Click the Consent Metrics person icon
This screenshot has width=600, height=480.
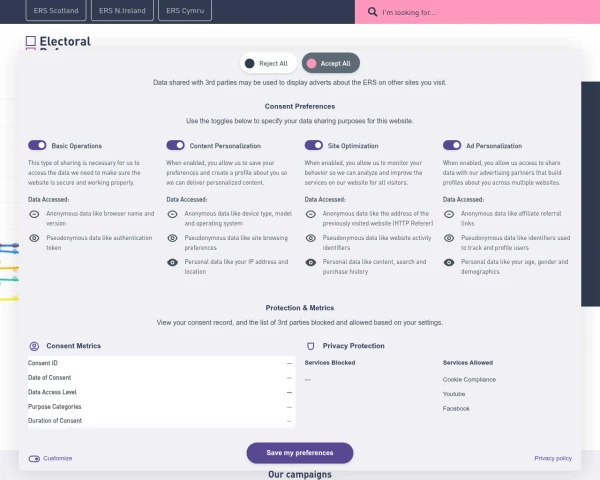(x=34, y=346)
